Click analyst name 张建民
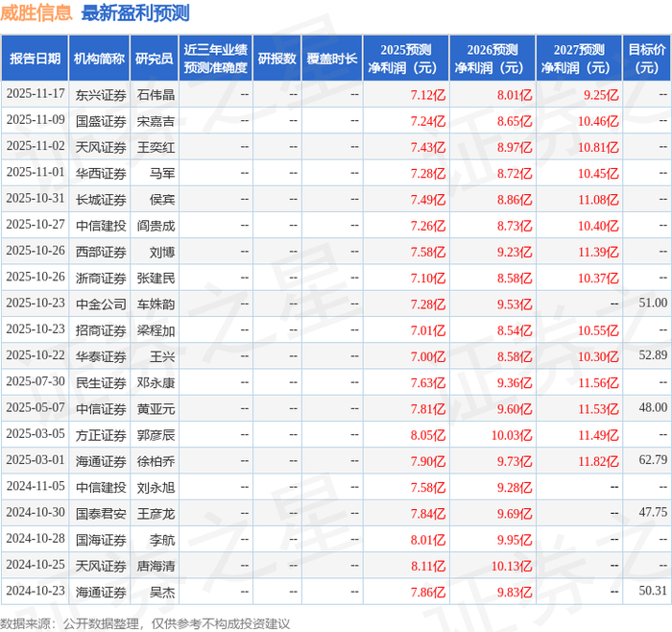Image resolution: width=672 pixels, height=632 pixels. (156, 278)
